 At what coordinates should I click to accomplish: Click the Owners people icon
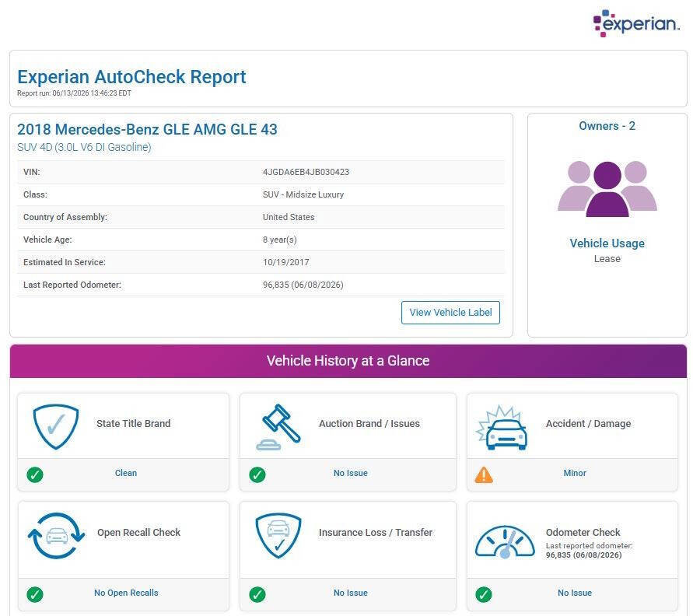pyautogui.click(x=607, y=189)
